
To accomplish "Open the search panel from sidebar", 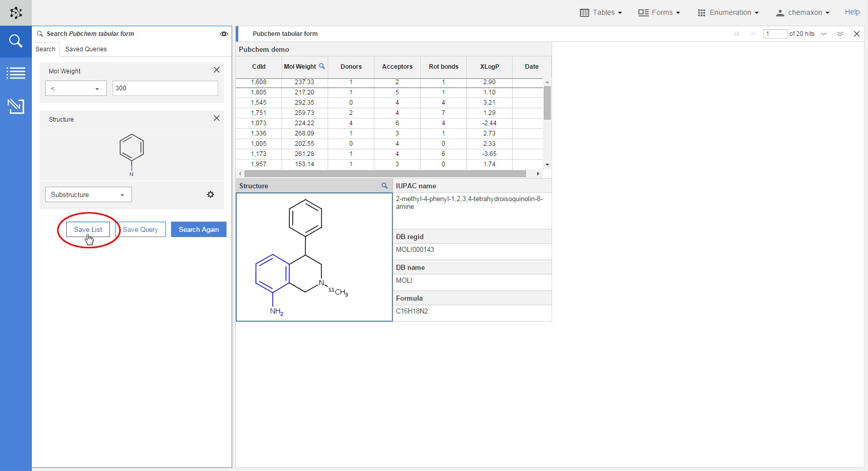I will 16,41.
